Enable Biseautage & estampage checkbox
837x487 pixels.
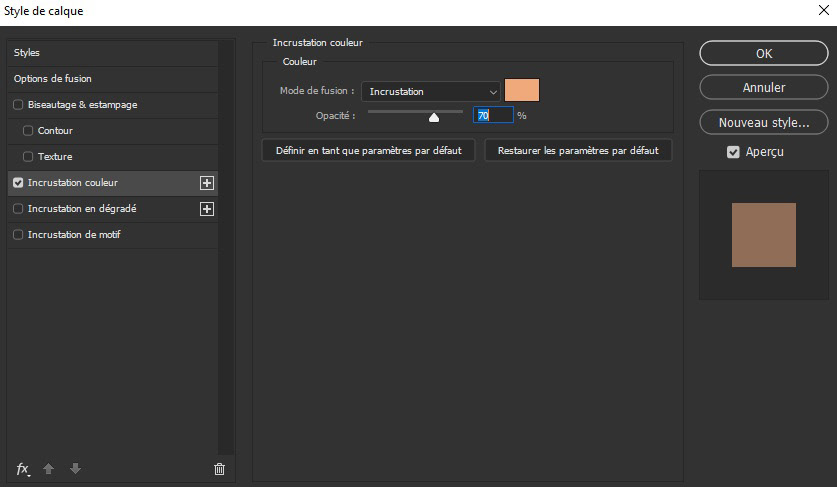pos(18,105)
